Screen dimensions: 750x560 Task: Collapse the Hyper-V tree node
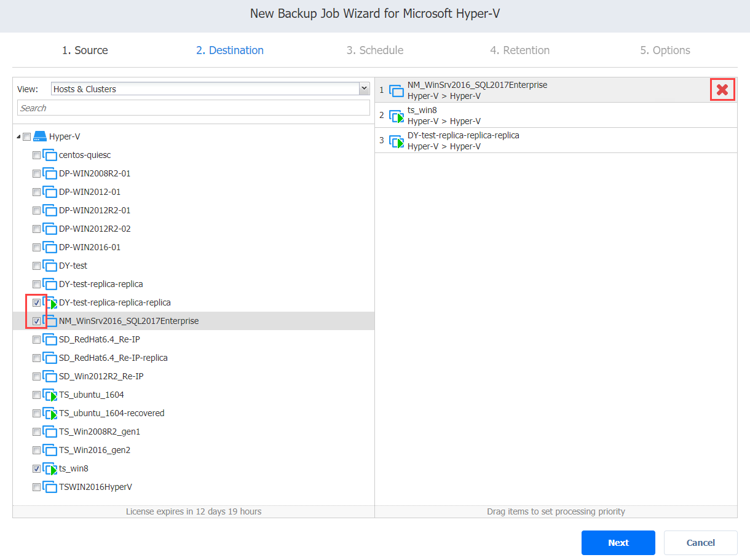18,136
